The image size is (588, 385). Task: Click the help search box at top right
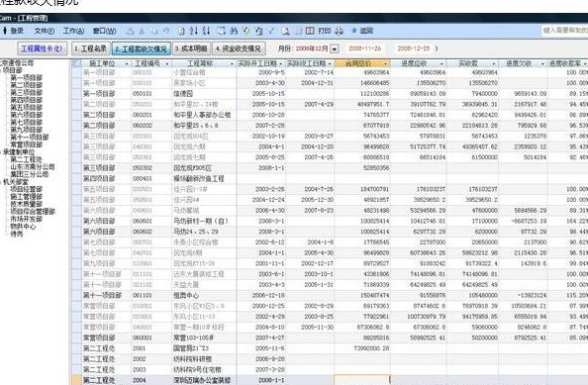click(565, 30)
